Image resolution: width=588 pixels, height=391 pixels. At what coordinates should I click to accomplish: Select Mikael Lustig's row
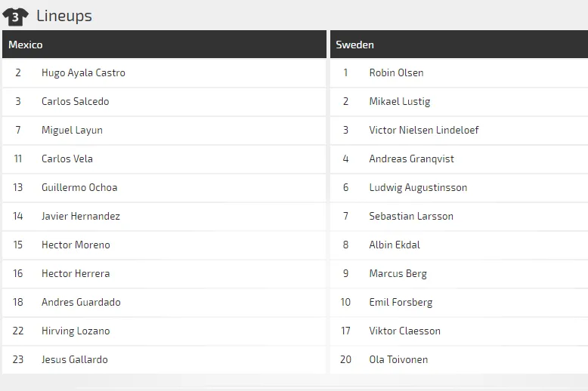click(399, 102)
